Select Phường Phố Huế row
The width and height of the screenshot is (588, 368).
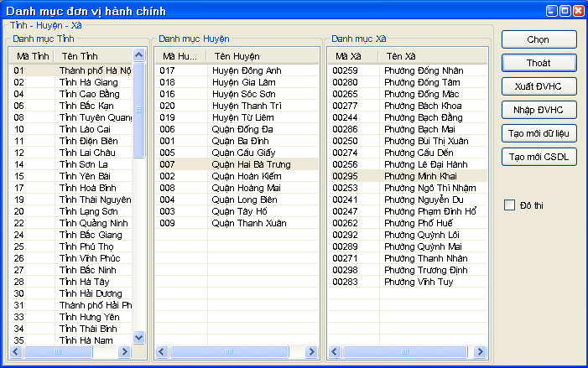(x=408, y=223)
